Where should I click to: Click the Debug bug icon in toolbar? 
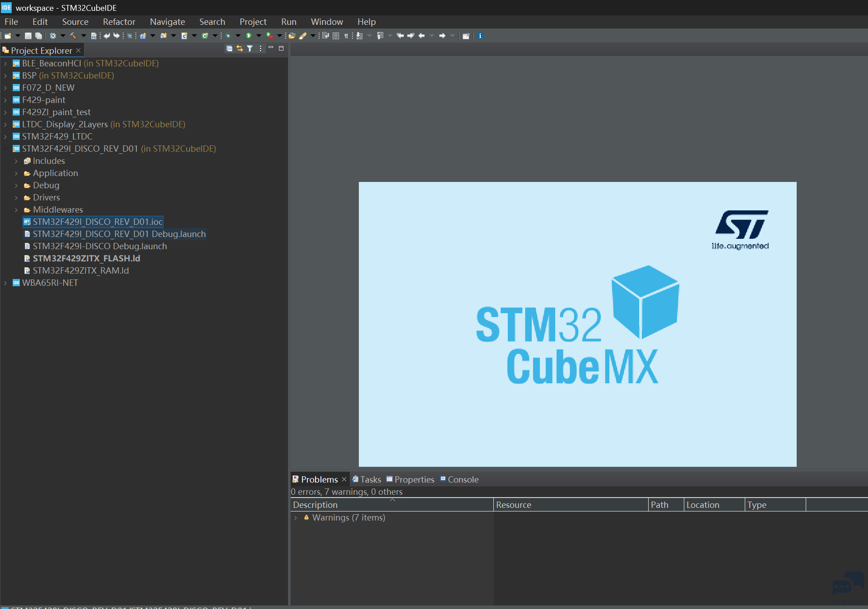228,36
